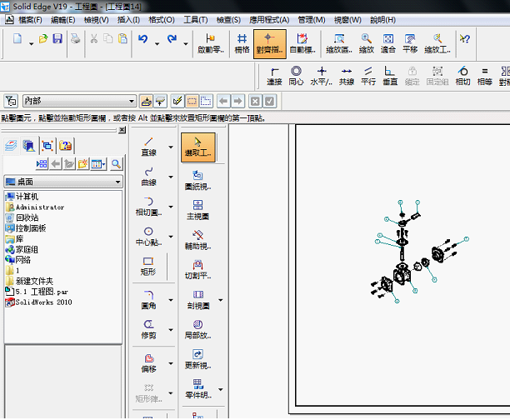Expand the 中心點 center point flyout arrow
This screenshot has width=510, height=420.
[x=171, y=237]
